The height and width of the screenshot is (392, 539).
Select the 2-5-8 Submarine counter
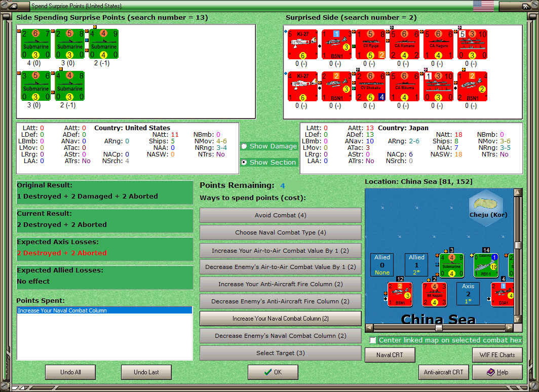click(70, 44)
